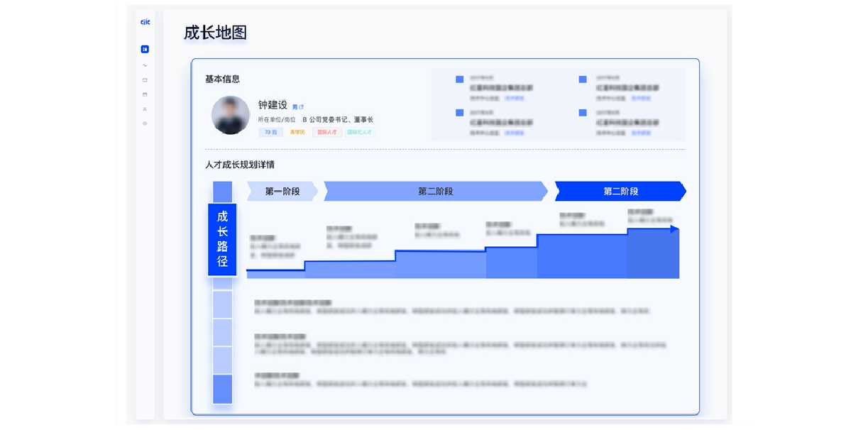Select the active blue sidebar icon
Screen dimensions: 868x430
(145, 50)
